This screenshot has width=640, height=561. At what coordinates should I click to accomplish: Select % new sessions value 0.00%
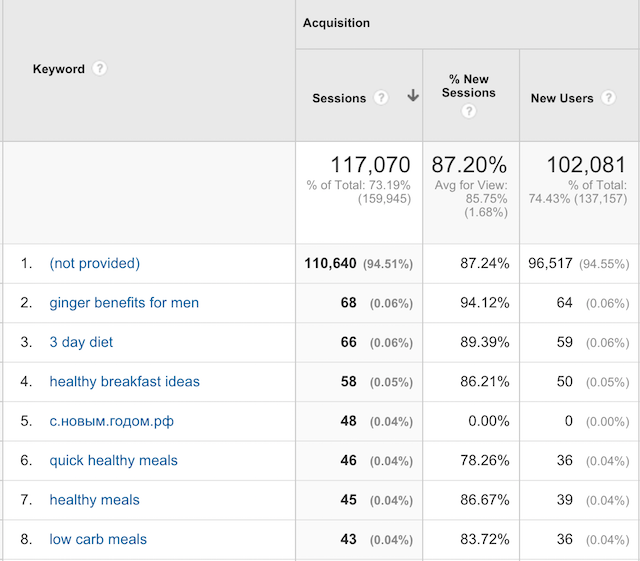click(x=489, y=421)
